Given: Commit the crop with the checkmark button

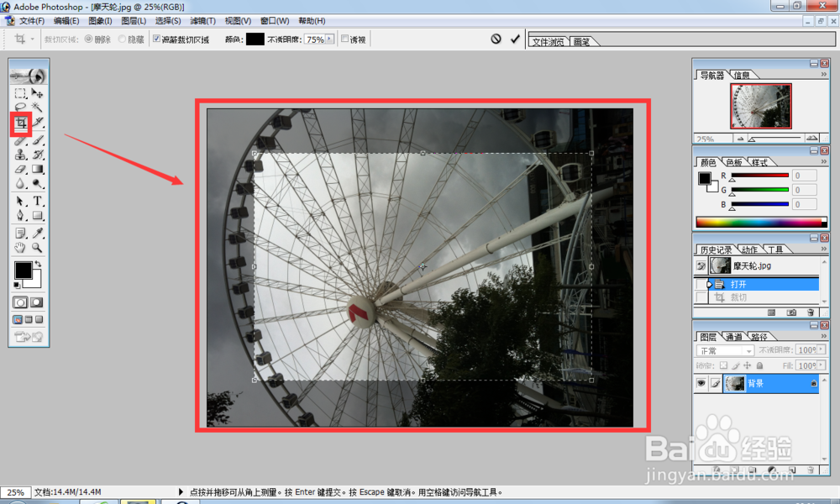Looking at the screenshot, I should 515,38.
